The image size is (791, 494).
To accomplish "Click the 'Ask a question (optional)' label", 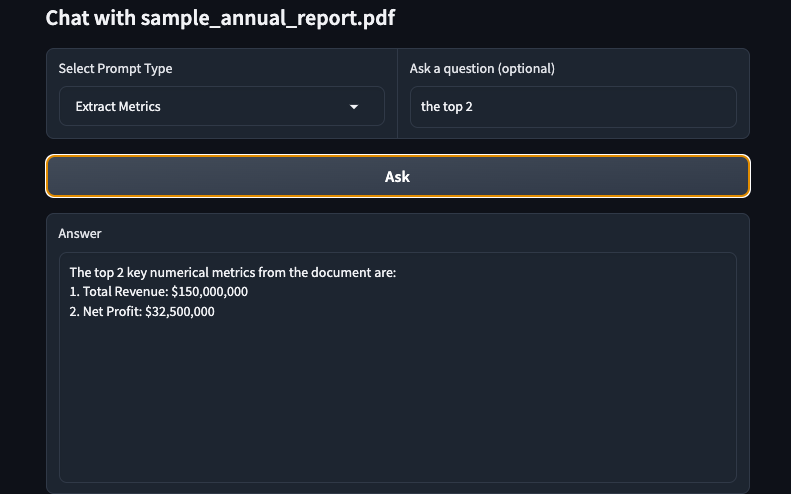I will pos(482,69).
